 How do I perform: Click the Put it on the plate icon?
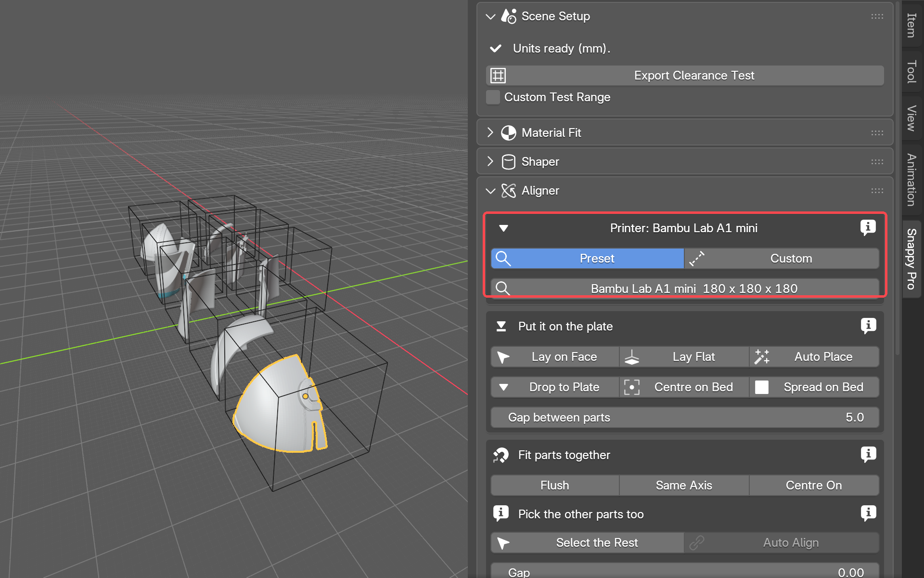[501, 327]
